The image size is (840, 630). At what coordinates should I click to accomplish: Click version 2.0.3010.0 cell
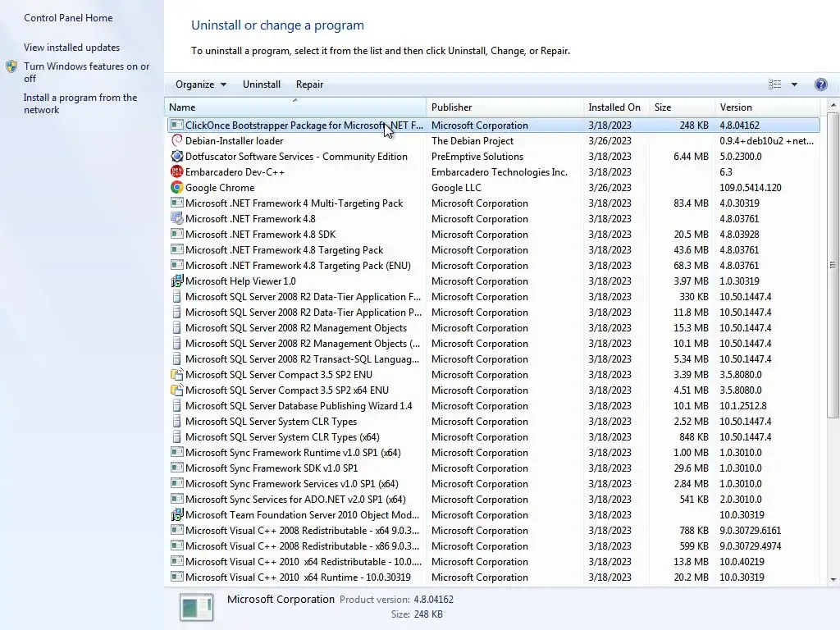coord(741,500)
